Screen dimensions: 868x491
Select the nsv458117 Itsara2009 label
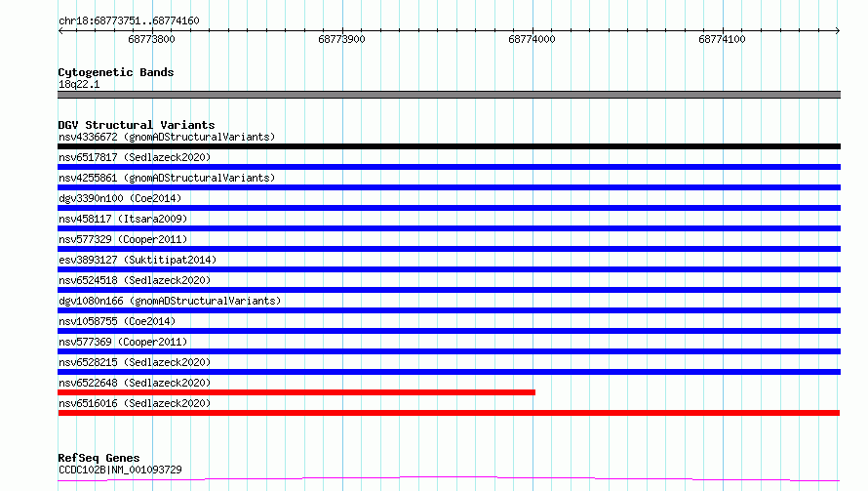pos(123,219)
